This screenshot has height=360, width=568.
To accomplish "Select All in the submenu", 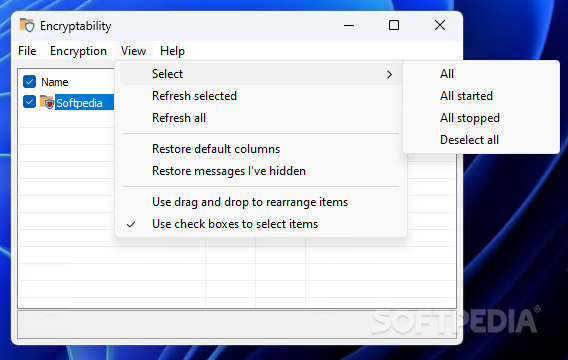I will click(481, 74).
